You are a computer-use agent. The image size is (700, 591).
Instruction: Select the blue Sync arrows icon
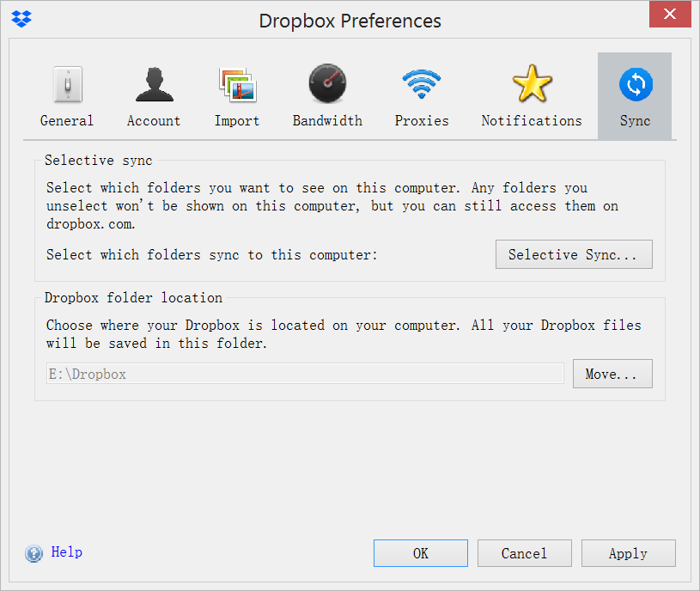pos(634,84)
